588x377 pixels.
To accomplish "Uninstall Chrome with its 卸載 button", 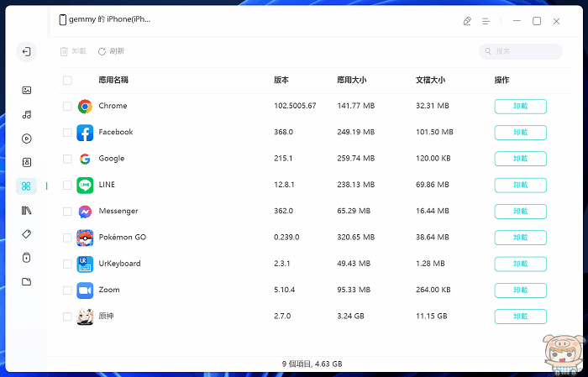I will (x=521, y=107).
